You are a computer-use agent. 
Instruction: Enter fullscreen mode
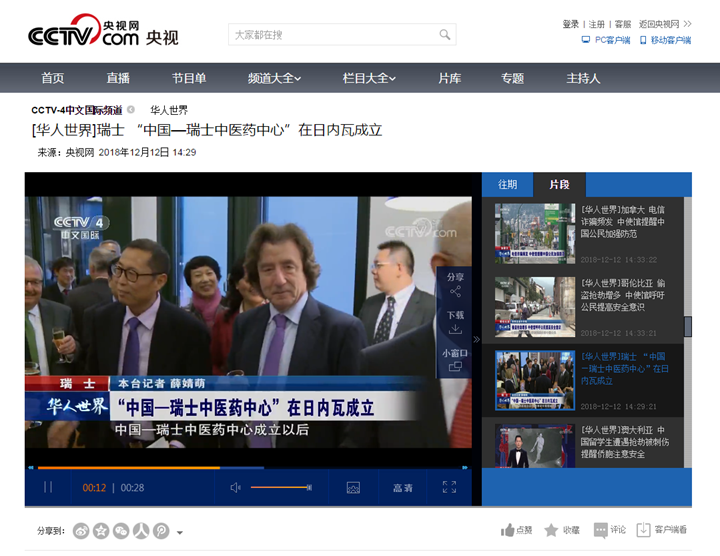449,487
